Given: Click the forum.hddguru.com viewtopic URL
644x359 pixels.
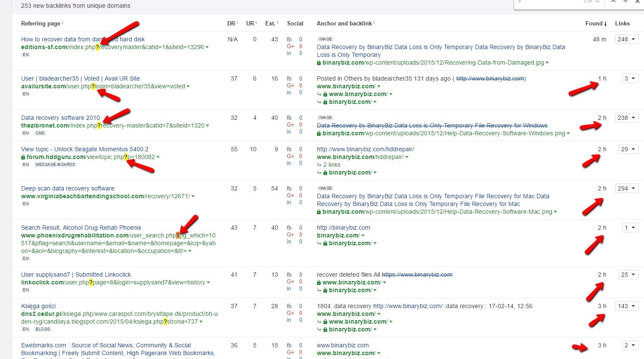Looking at the screenshot, I should coord(90,157).
